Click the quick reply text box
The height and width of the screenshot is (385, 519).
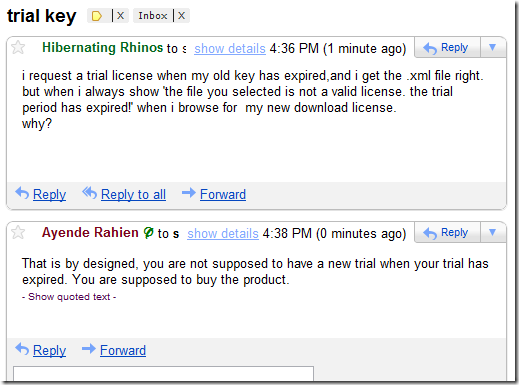pos(163,374)
